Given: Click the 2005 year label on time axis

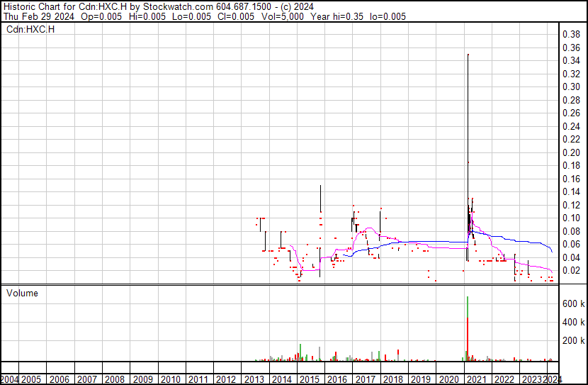Looking at the screenshot, I should [x=31, y=379].
